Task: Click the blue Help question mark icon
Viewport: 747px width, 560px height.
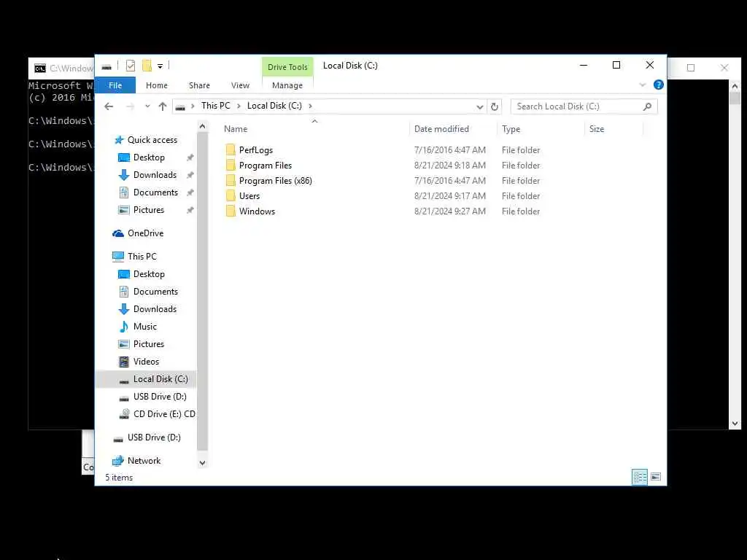Action: point(659,85)
